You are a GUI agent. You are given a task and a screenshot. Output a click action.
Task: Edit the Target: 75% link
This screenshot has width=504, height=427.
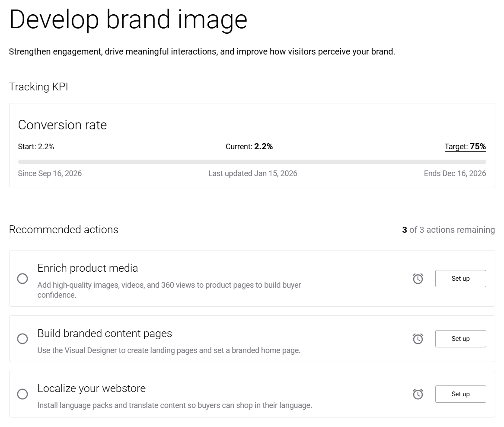coord(465,146)
